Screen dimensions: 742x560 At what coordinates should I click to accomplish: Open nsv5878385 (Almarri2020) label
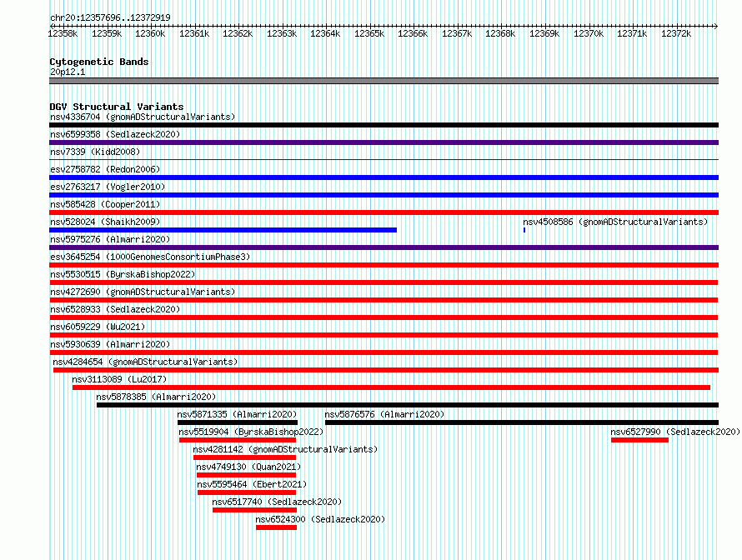156,397
